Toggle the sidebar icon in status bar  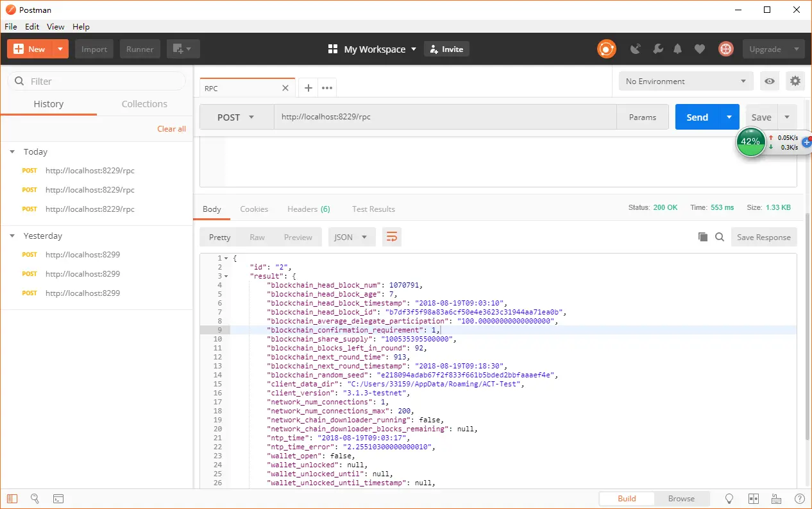tap(13, 498)
